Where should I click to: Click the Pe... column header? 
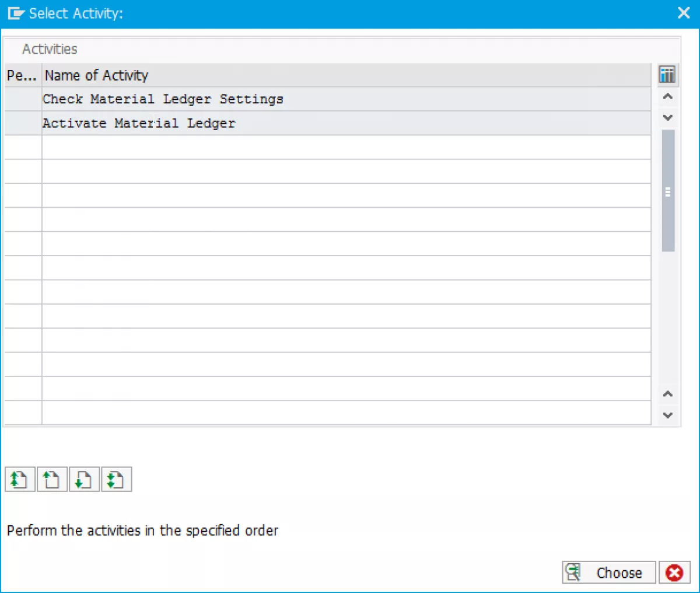(23, 75)
